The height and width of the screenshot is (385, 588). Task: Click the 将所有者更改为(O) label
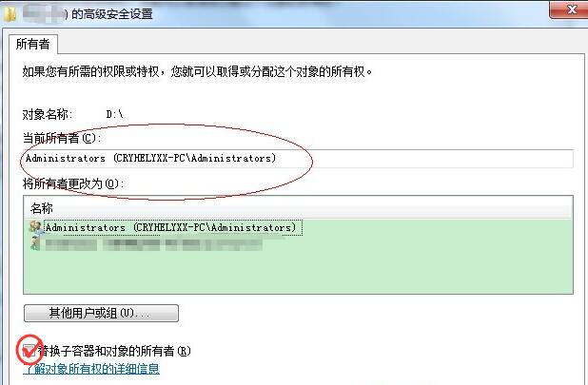click(72, 183)
